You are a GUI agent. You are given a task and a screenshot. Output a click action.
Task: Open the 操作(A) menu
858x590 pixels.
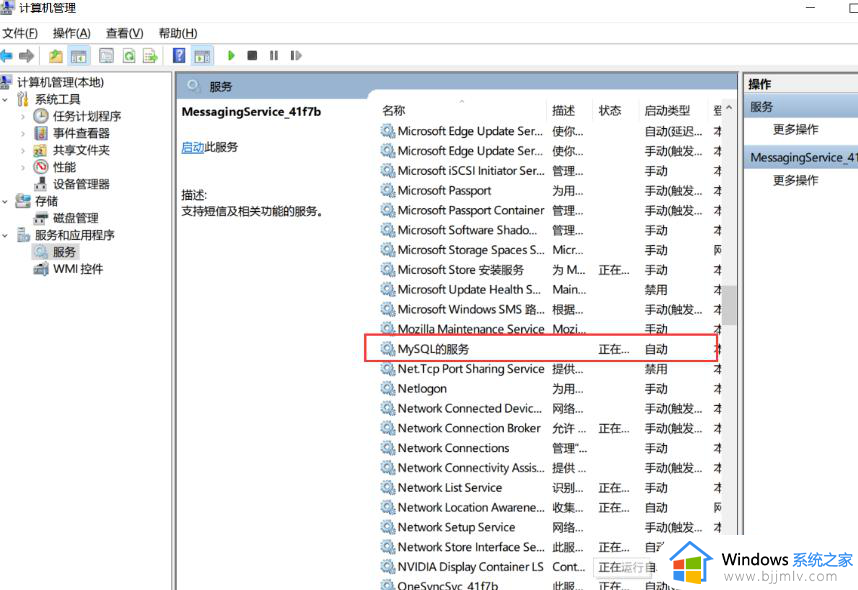tap(72, 33)
